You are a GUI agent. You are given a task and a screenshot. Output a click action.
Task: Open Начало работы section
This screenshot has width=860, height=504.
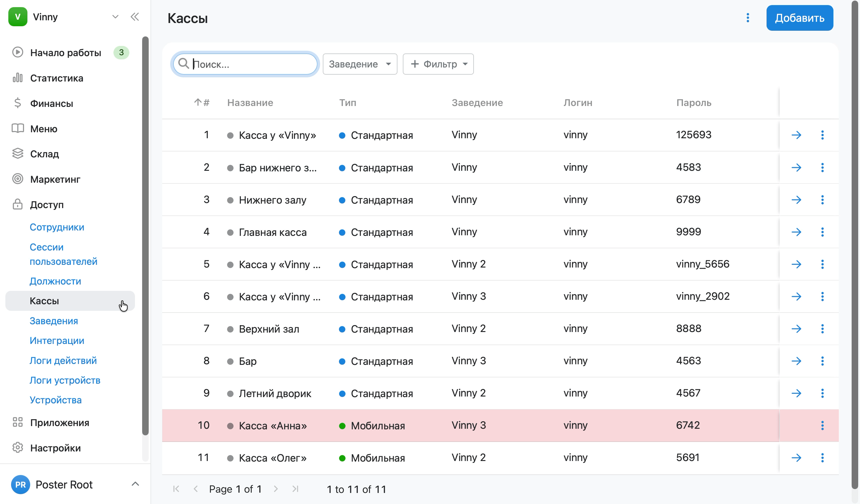(65, 53)
